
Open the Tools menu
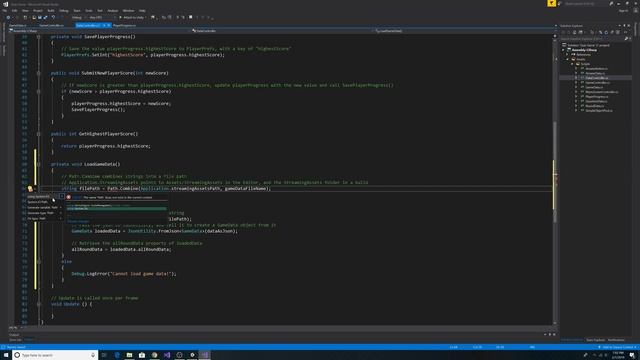89,11
